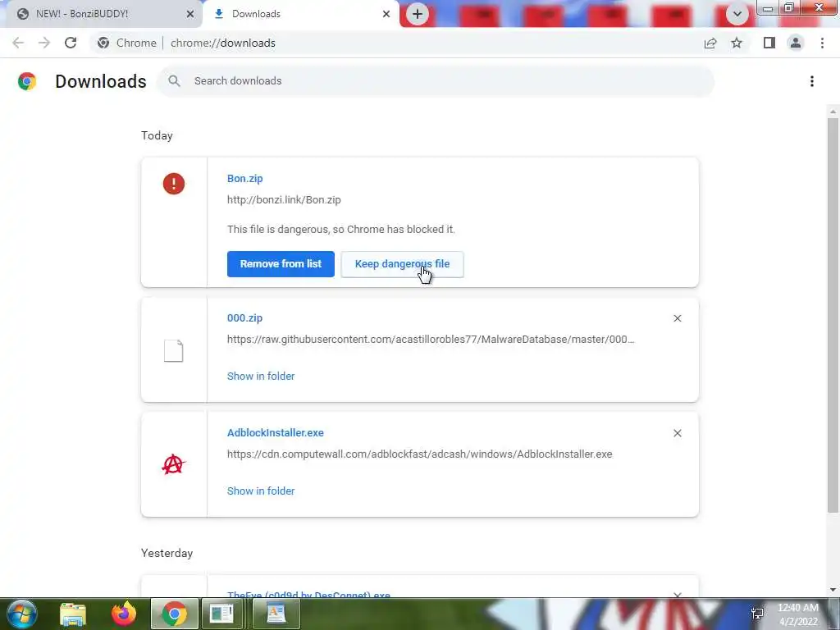Open the AdblockInstaller.exe file link
The image size is (840, 630).
point(276,432)
